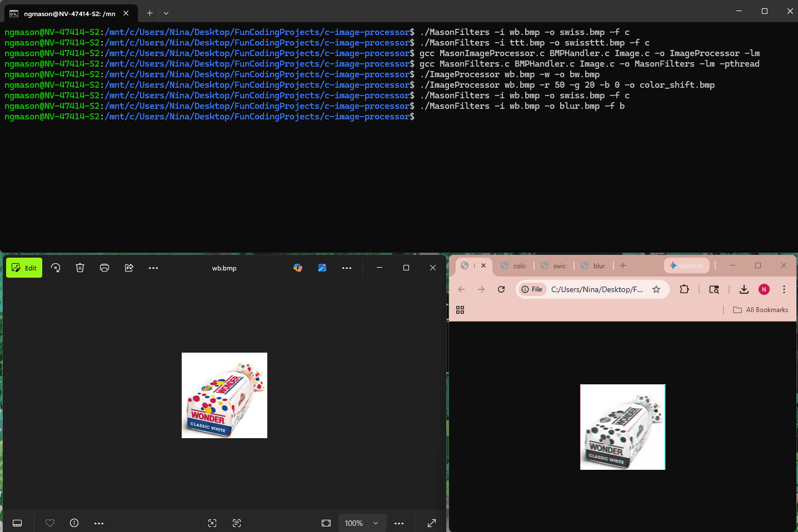This screenshot has height=532, width=798.
Task: Click the grayscale bread image in Chrome
Action: pyautogui.click(x=622, y=427)
